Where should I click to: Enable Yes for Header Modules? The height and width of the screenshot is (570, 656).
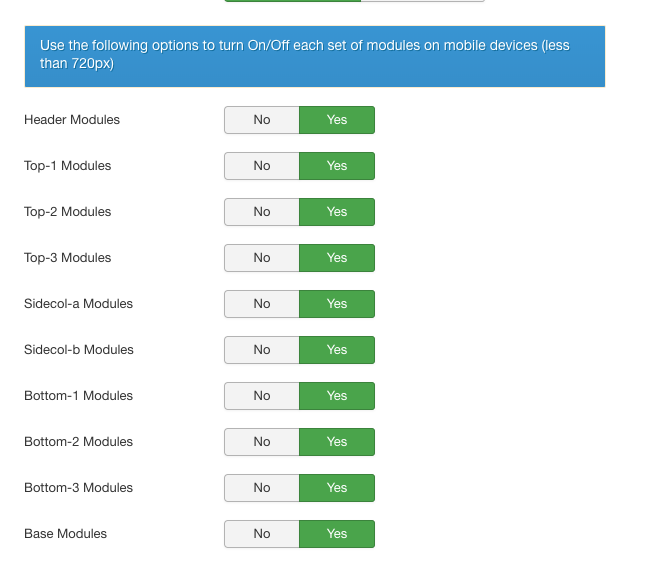tap(337, 120)
